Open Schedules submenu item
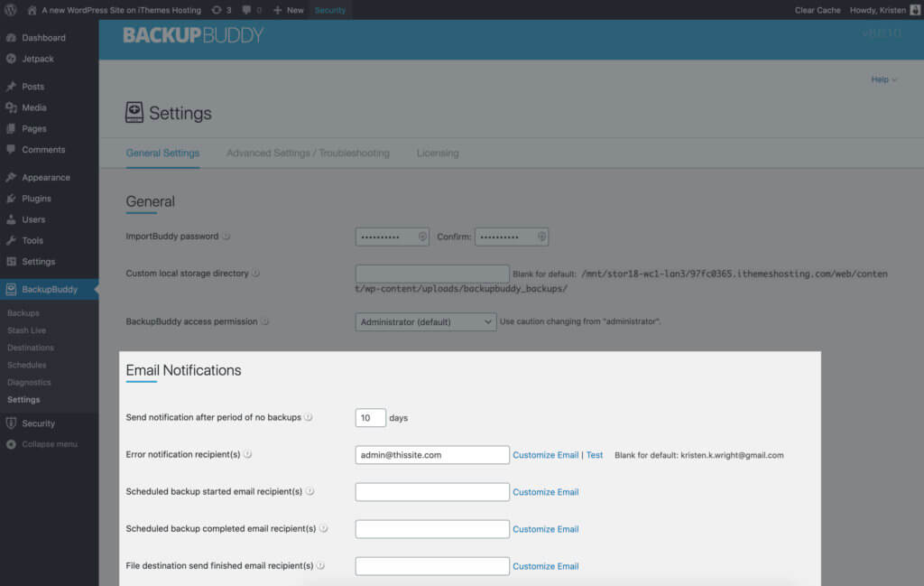Screen dimensions: 924x586 coord(26,365)
